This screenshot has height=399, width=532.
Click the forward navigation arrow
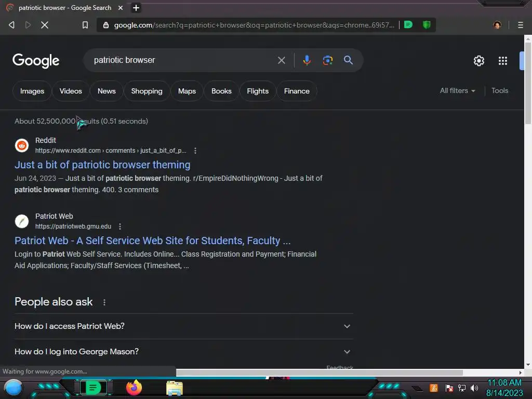28,25
